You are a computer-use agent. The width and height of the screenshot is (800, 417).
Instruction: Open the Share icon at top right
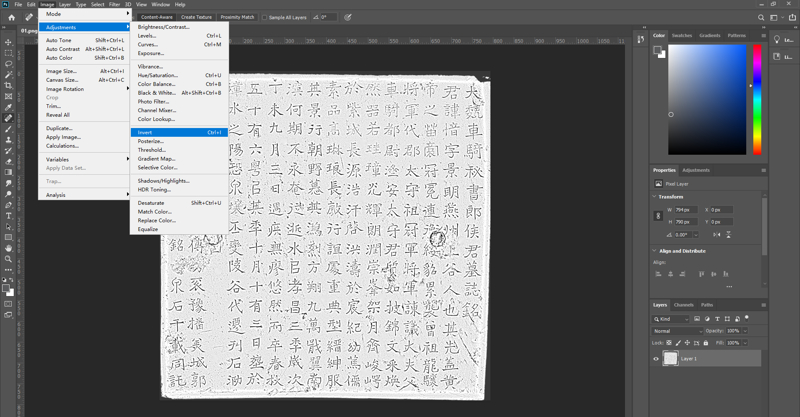pos(792,17)
